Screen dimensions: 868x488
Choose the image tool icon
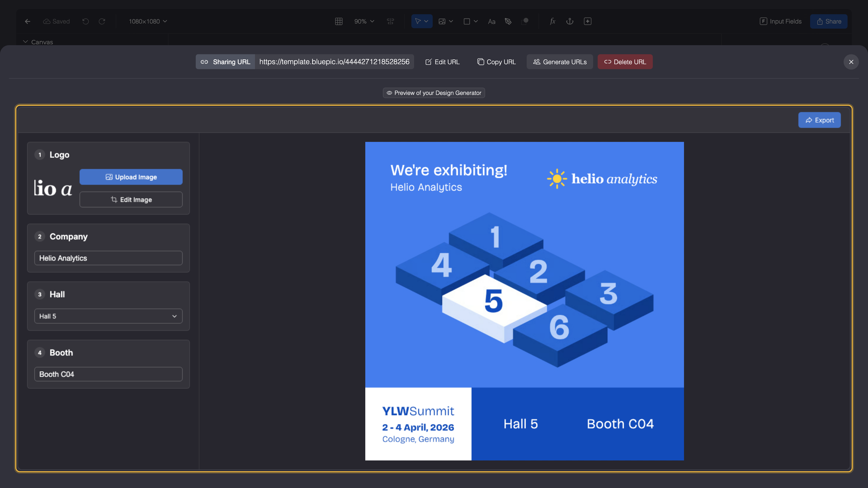442,21
